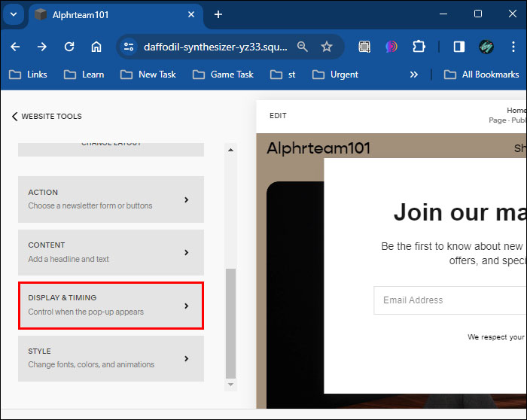Focus the Email Address field

pyautogui.click(x=449, y=300)
